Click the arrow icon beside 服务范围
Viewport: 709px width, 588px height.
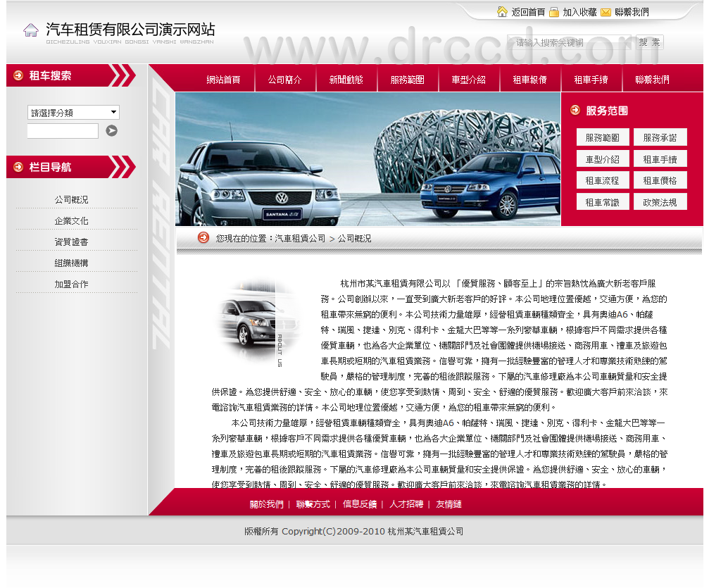575,110
